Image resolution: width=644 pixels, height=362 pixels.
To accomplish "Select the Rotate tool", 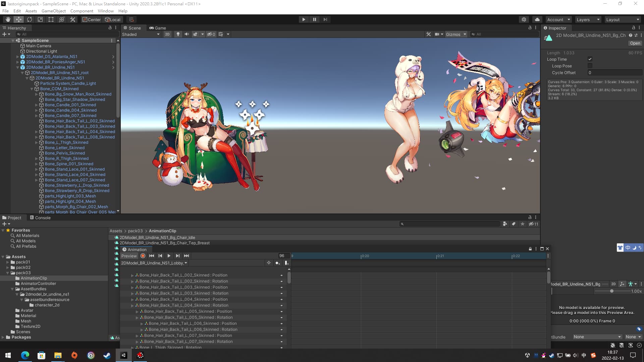I will pos(30,19).
